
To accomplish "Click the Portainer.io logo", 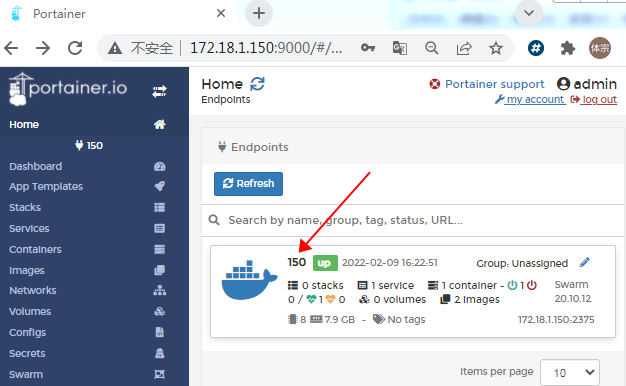I will pyautogui.click(x=68, y=89).
